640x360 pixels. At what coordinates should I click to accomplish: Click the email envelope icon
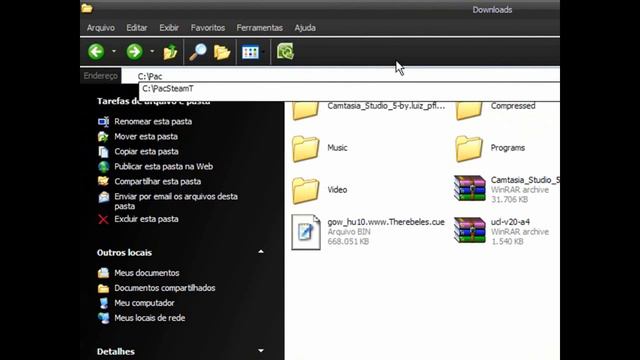[103, 197]
